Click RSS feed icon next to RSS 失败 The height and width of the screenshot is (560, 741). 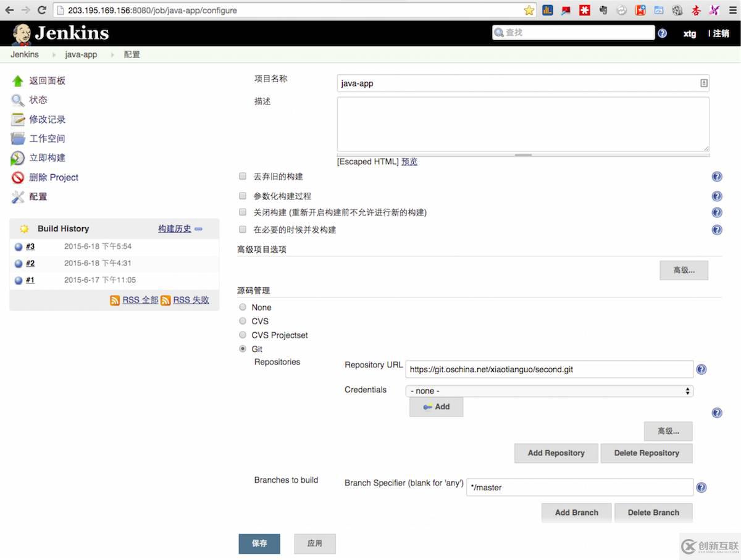click(x=165, y=300)
